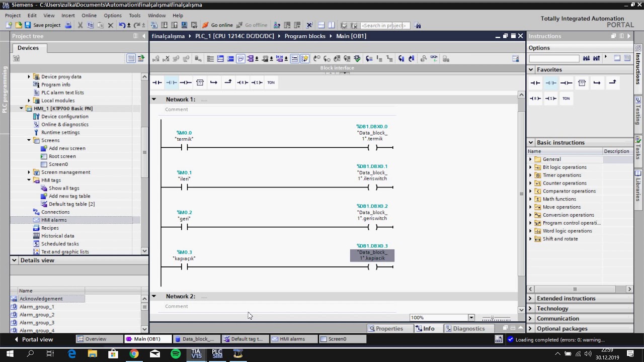Open the Overview button in bottom bar

click(x=99, y=339)
